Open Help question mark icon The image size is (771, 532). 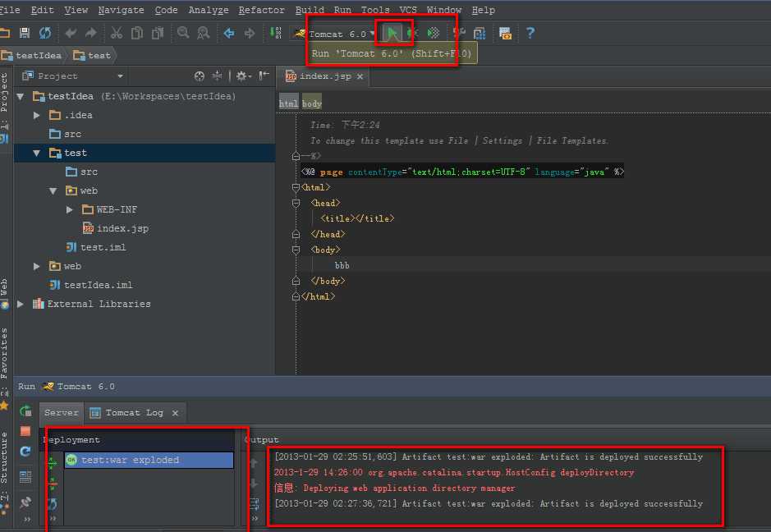point(530,33)
